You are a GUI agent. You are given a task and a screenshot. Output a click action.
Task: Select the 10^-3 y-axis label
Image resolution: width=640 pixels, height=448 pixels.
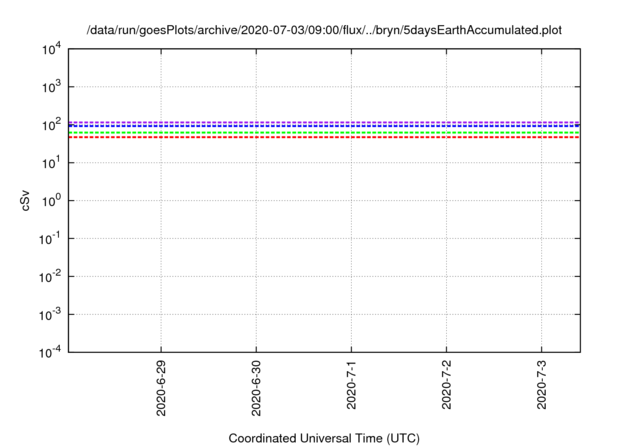coord(50,314)
